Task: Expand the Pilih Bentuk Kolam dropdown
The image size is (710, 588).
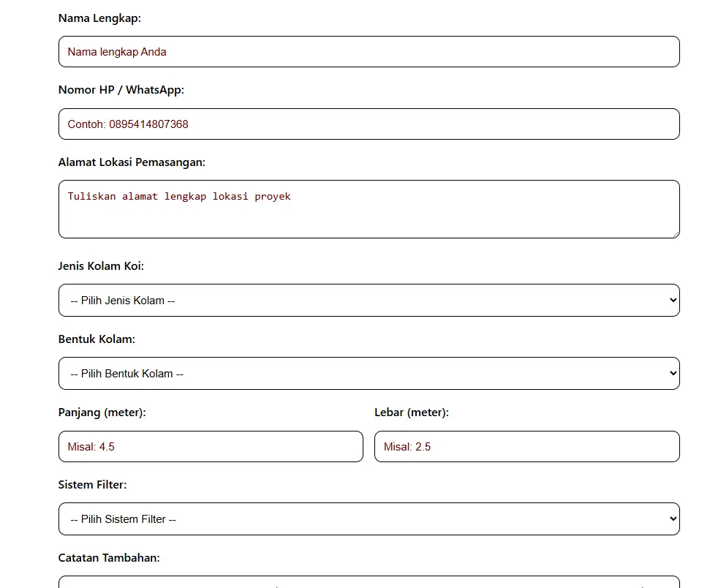Action: tap(369, 374)
